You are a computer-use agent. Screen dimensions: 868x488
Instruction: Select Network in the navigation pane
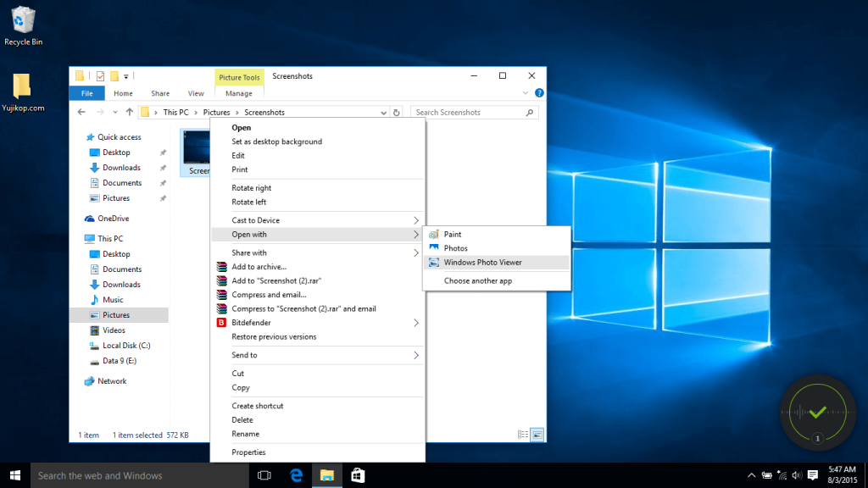coord(112,381)
